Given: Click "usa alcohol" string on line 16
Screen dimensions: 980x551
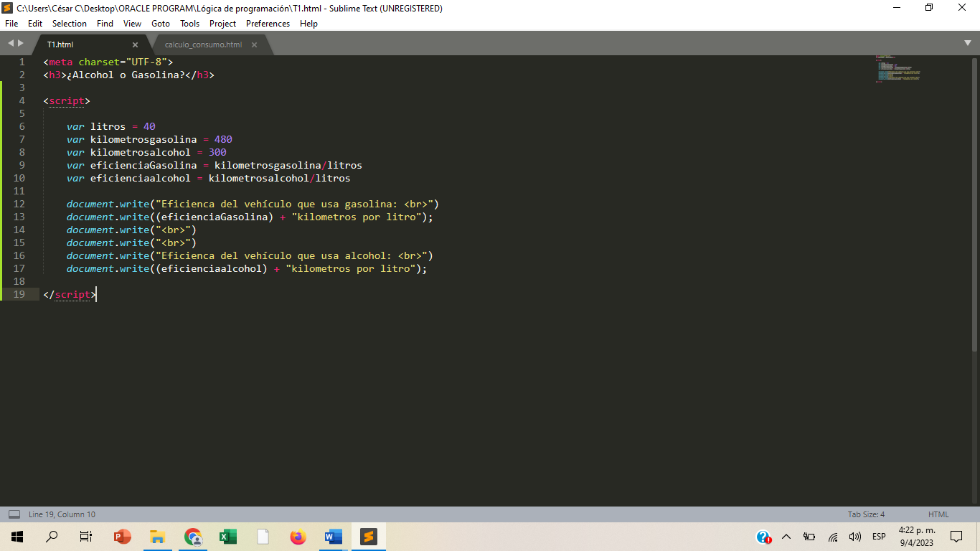Looking at the screenshot, I should click(354, 255).
